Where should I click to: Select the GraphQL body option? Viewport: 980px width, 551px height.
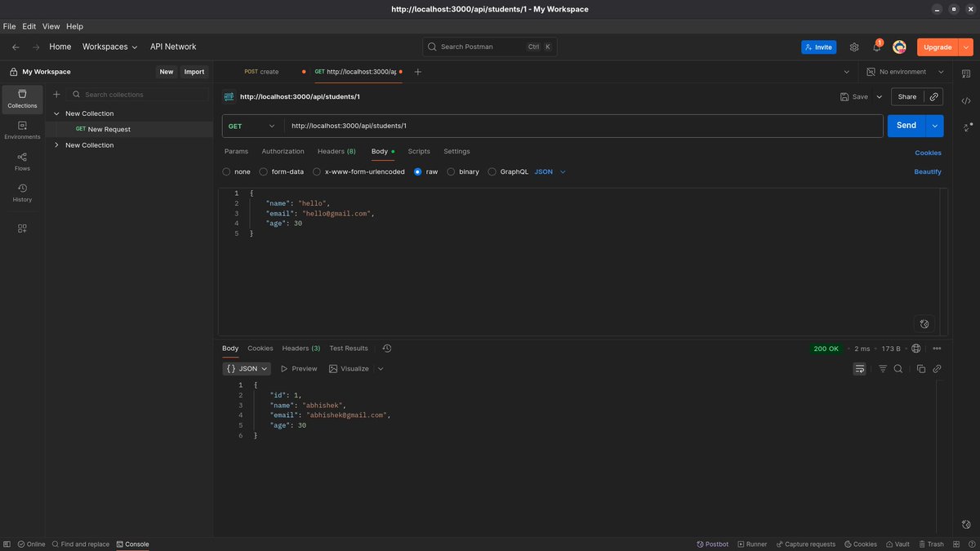508,172
